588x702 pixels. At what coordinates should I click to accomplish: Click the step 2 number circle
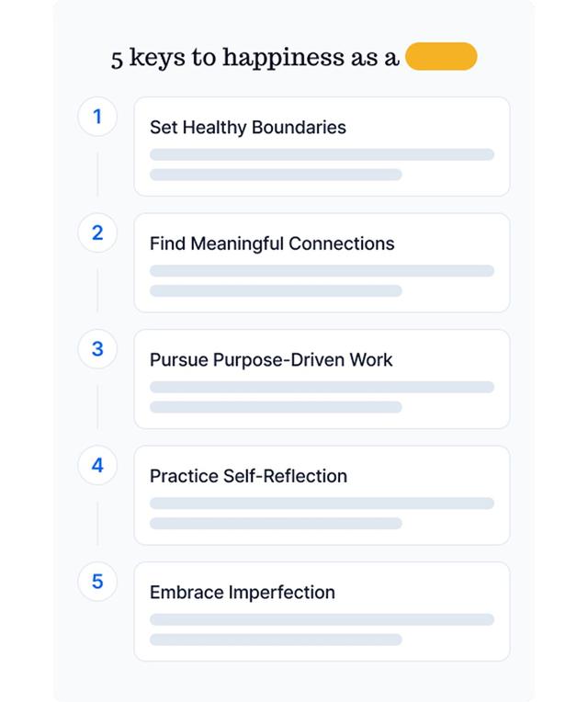point(97,232)
